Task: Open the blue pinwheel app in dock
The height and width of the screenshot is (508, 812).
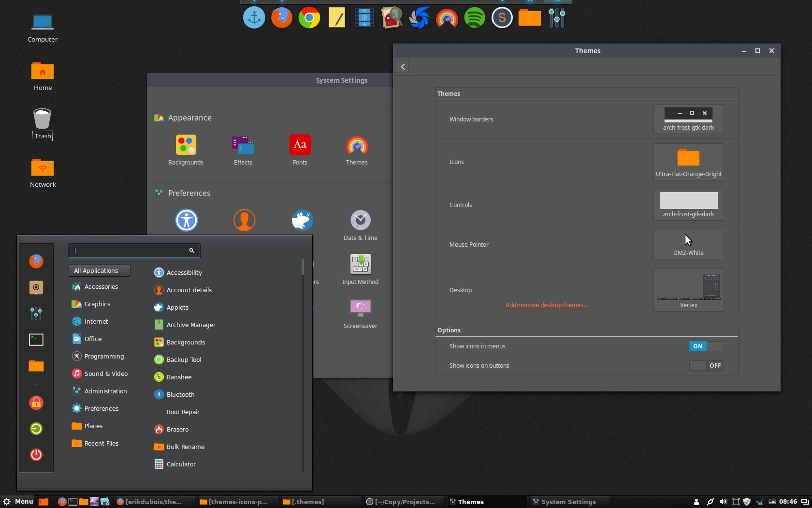Action: click(x=420, y=18)
